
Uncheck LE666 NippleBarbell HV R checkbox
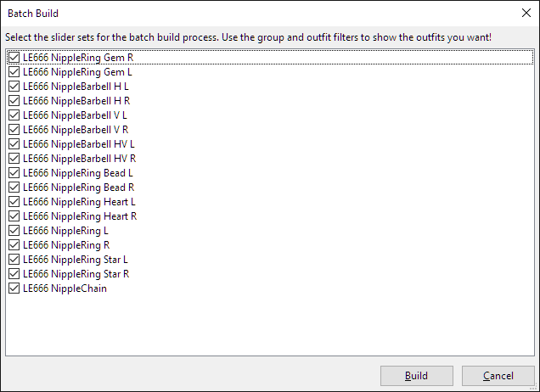[x=14, y=159]
